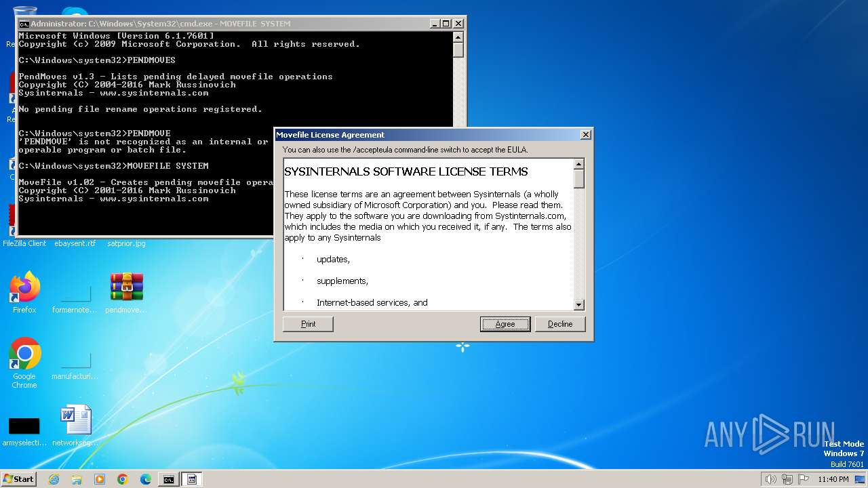Open Windows Media Player from taskbar
The width and height of the screenshot is (868, 488).
(100, 479)
